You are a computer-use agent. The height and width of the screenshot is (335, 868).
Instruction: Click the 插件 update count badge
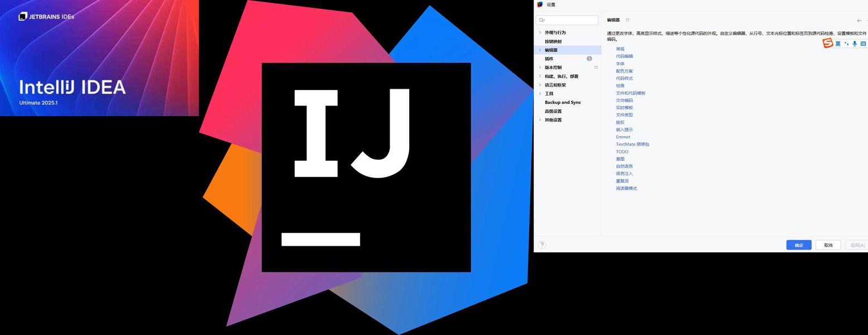point(589,59)
